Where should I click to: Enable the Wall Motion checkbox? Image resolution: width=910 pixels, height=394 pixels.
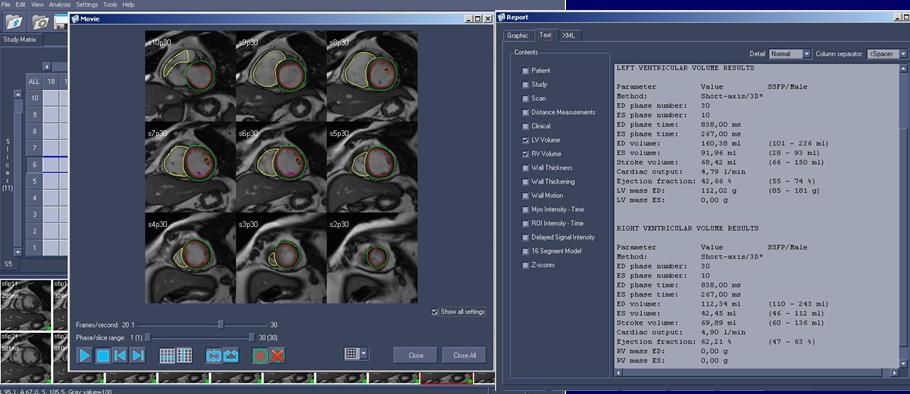point(525,196)
